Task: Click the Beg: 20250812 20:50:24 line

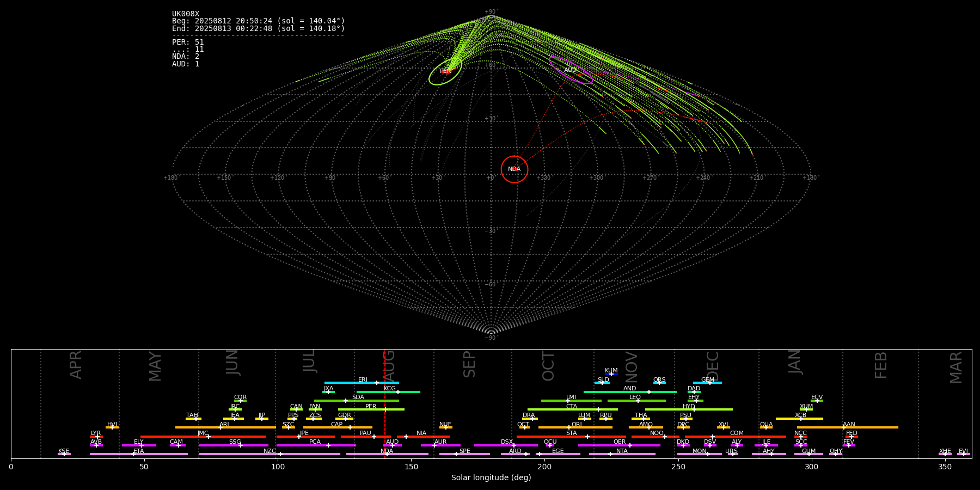Action: [x=259, y=21]
